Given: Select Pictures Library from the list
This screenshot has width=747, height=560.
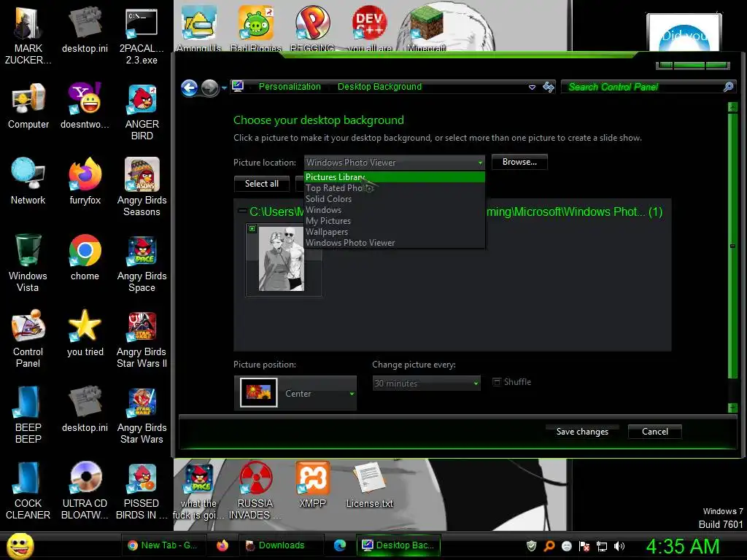Looking at the screenshot, I should [x=395, y=177].
